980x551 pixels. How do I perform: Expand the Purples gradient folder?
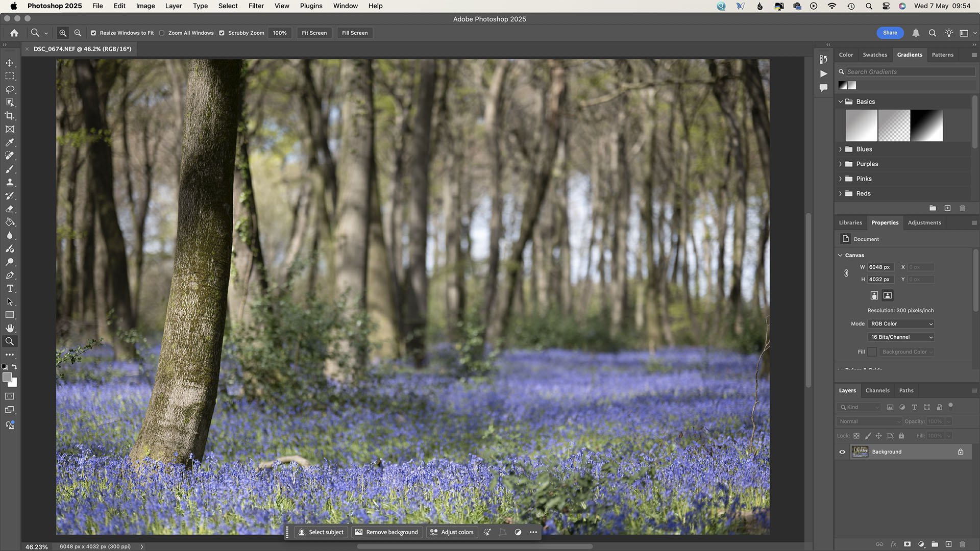click(x=841, y=164)
